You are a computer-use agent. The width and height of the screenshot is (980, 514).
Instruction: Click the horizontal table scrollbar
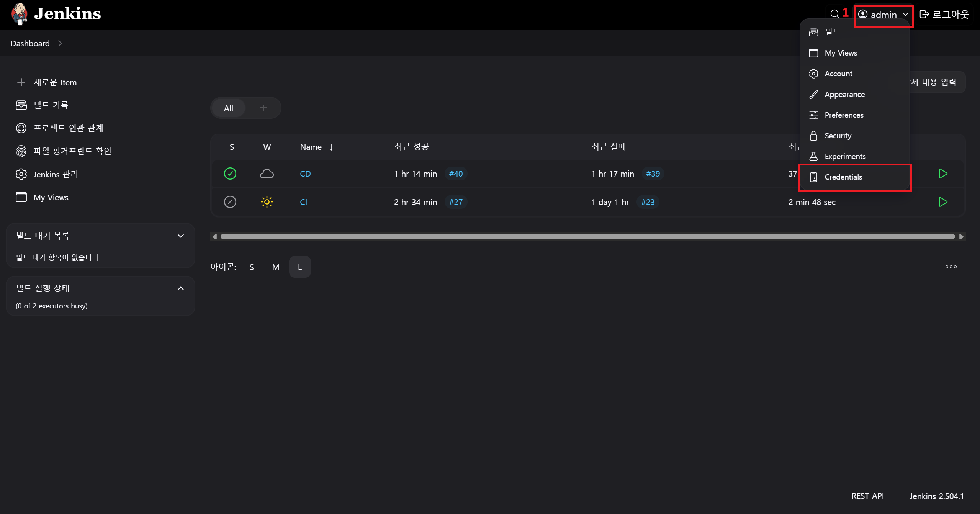pos(587,237)
